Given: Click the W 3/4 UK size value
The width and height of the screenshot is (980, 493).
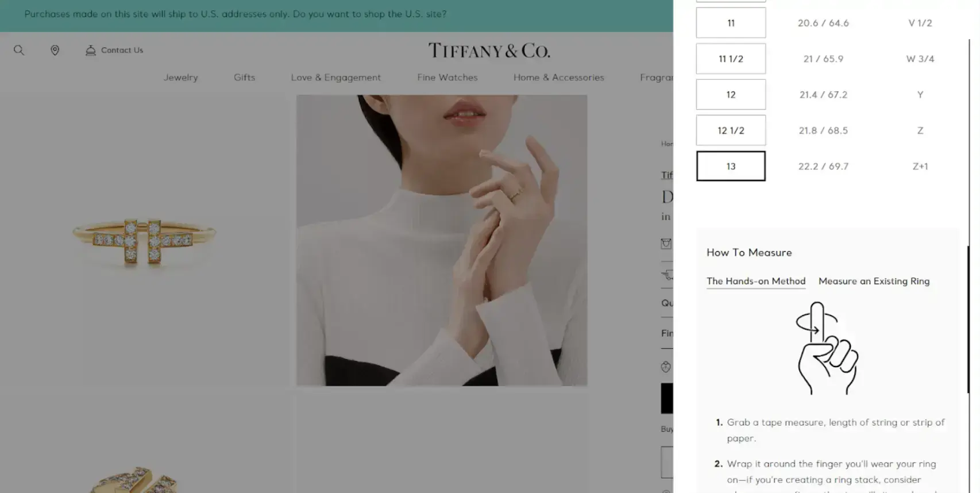Looking at the screenshot, I should pos(920,59).
